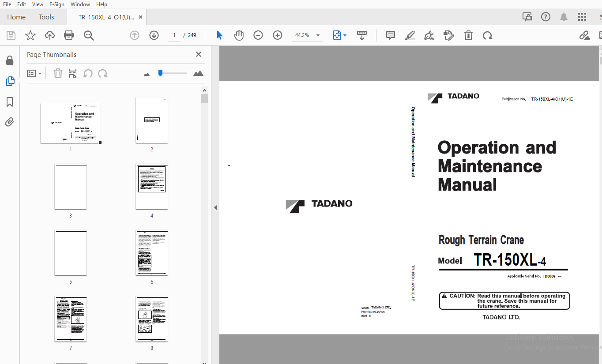The image size is (602, 364).
Task: Select the Highlight text pen tool
Action: click(x=410, y=35)
